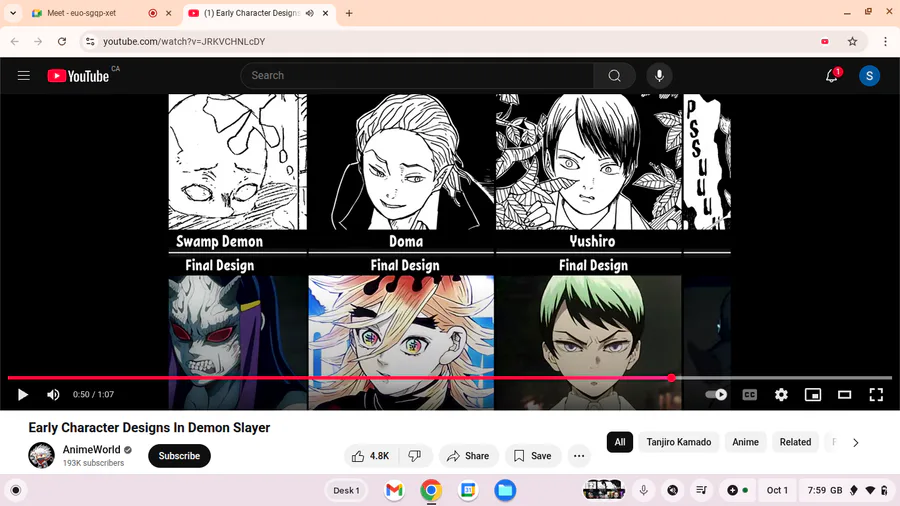Show more filter chips with arrow
Screen dimensions: 900x506
point(855,442)
